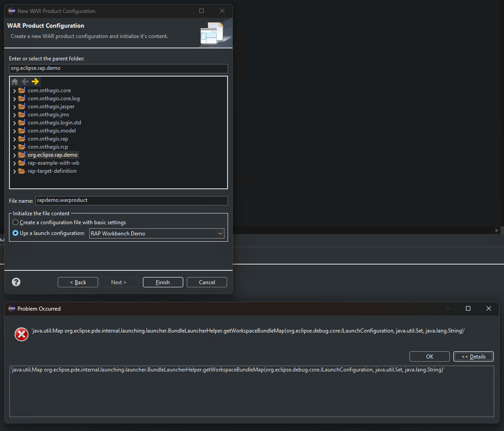504x431 pixels.
Task: Click the folder icon beside com.orthagis.core
Action: [22, 90]
